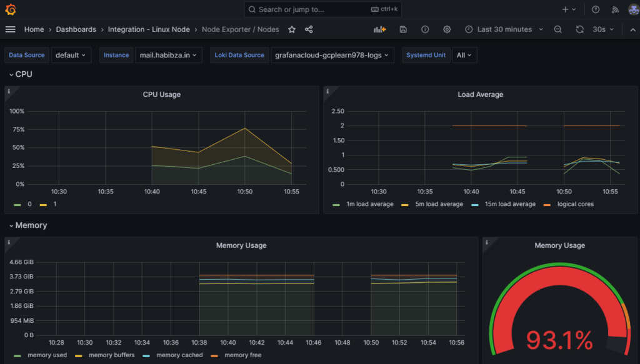Open the help question-mark menu
The image size is (640, 364).
coord(596,9)
